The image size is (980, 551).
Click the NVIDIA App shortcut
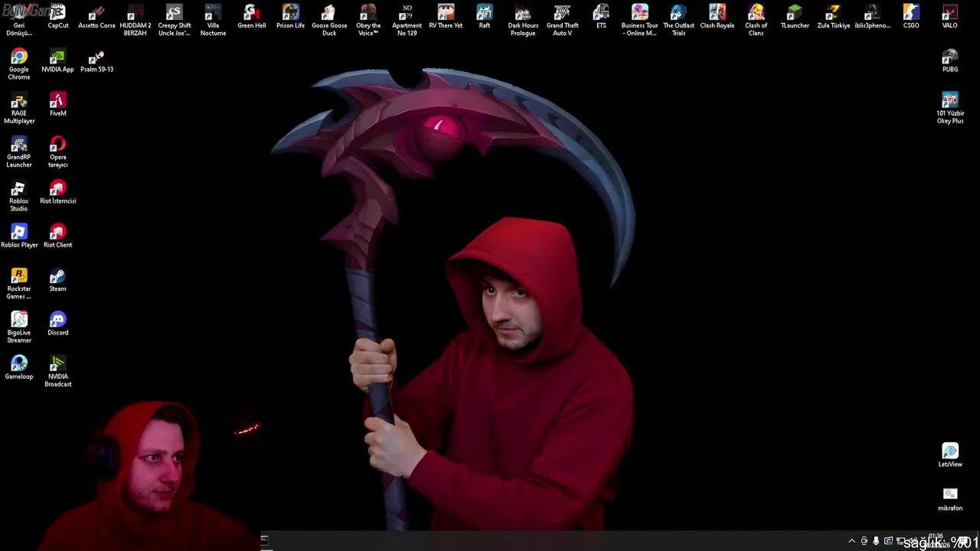click(58, 61)
